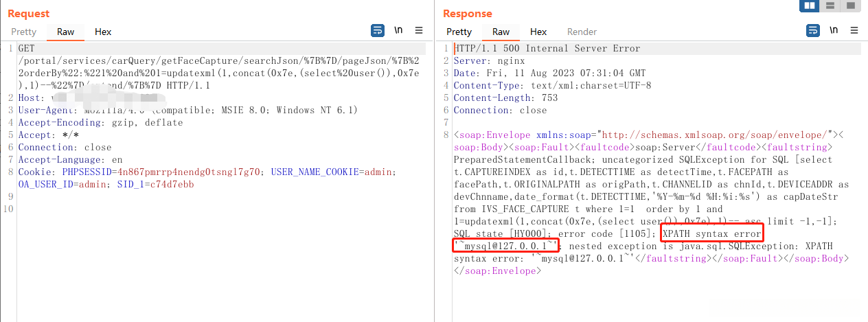Open the Request Hex tab
868x322 pixels.
(x=103, y=32)
